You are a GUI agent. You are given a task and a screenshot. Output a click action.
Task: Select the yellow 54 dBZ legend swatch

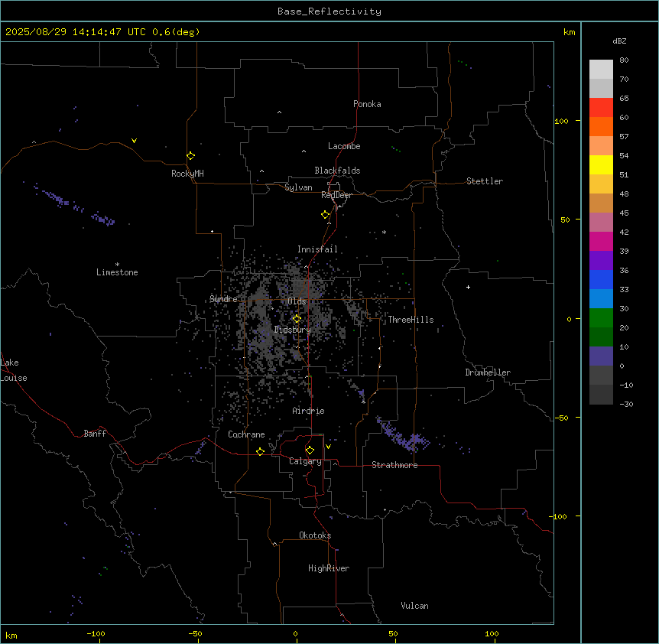coord(601,164)
